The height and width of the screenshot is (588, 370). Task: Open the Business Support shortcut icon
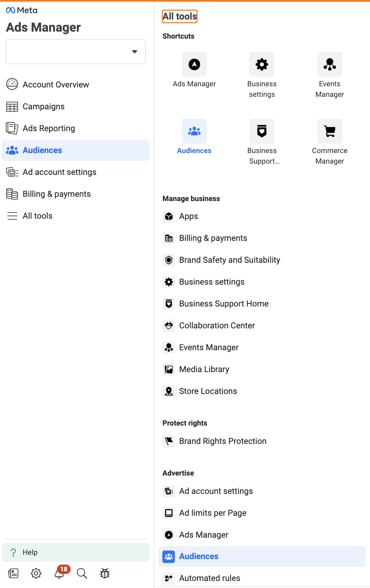(262, 131)
